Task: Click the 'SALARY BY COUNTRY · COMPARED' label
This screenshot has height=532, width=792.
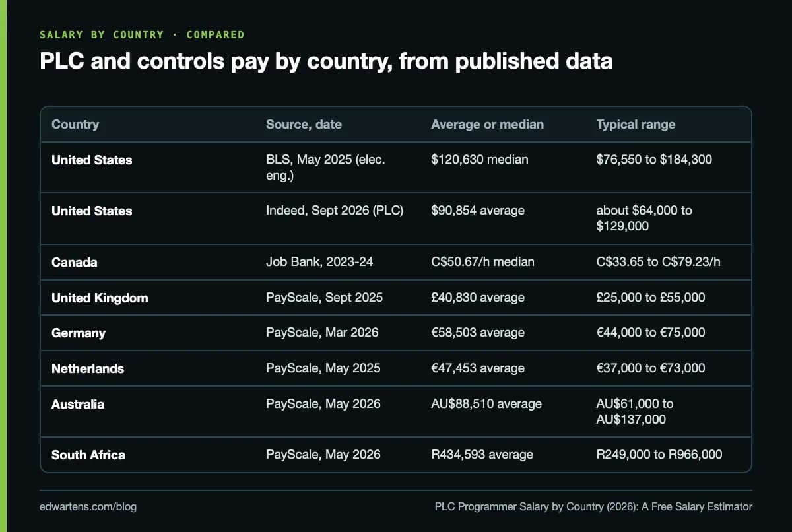Action: pyautogui.click(x=142, y=34)
